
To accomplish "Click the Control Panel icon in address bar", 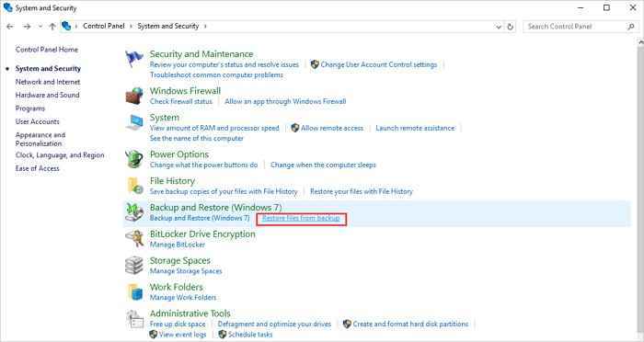I will 66,26.
